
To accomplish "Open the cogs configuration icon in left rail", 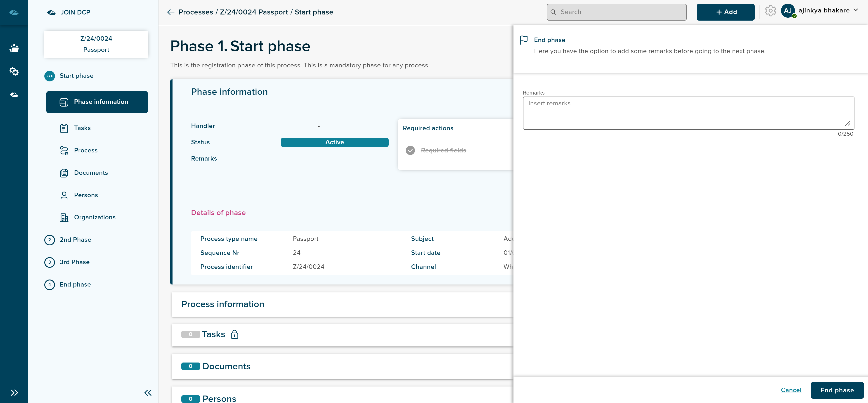I will tap(14, 71).
